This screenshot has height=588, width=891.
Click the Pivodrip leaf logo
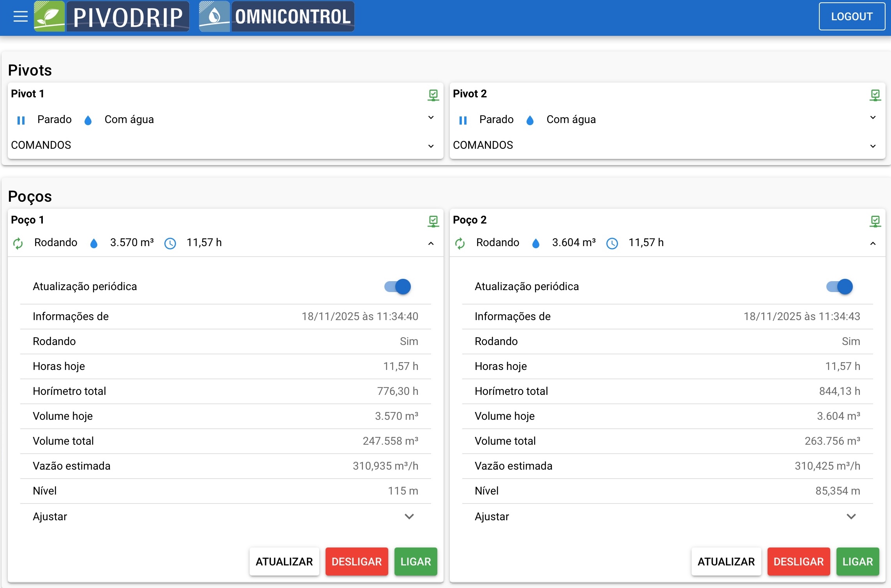(49, 16)
